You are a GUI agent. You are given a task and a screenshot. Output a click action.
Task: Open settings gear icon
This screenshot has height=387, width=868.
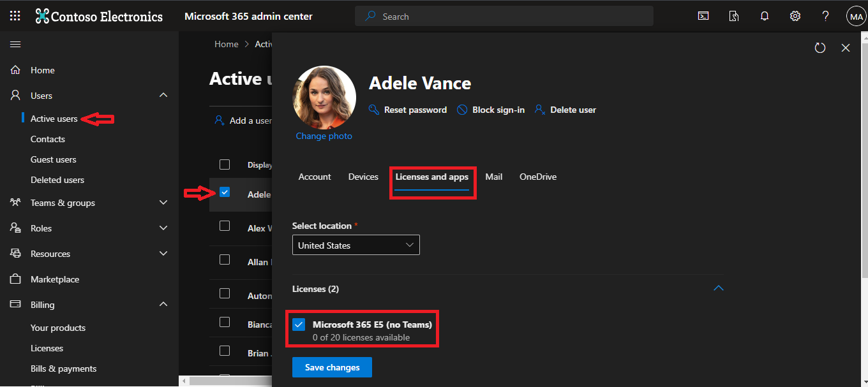[795, 17]
